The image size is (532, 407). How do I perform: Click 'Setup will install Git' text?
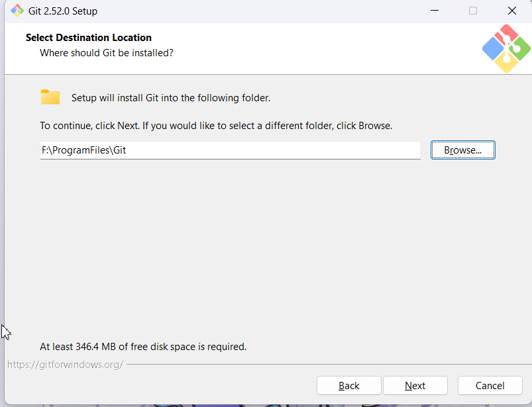coord(171,98)
